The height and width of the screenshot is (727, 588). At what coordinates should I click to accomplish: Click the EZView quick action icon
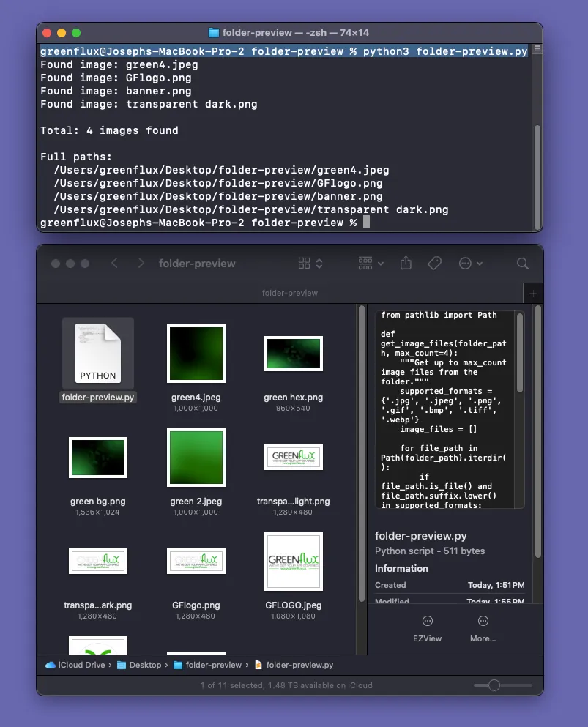[427, 622]
